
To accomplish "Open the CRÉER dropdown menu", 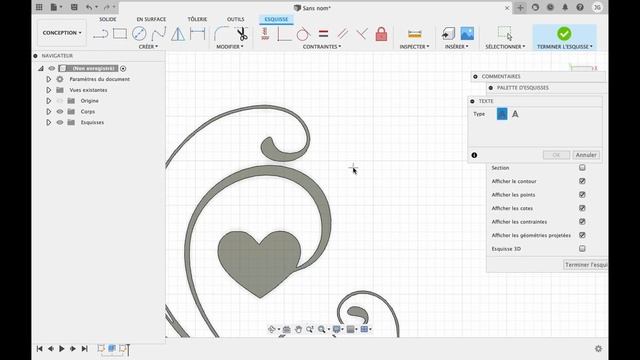I will point(148,47).
